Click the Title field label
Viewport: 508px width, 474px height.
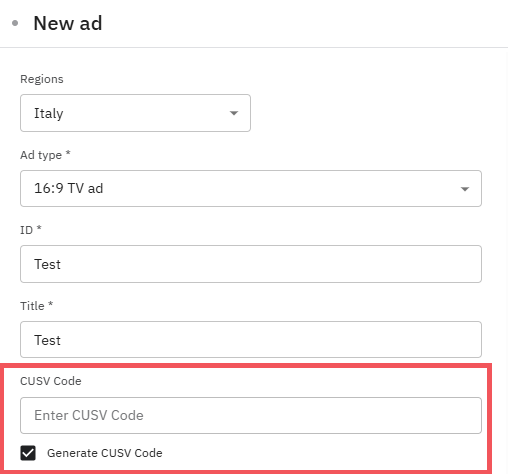tap(32, 306)
